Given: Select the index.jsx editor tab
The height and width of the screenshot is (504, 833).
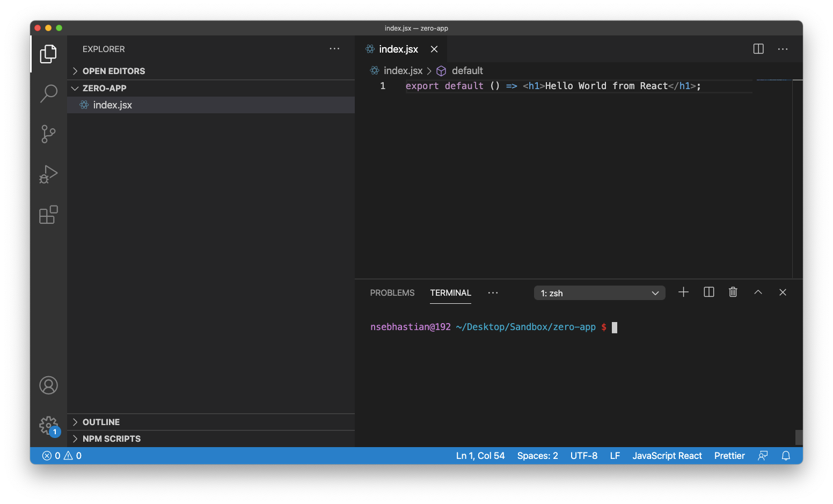Looking at the screenshot, I should point(397,49).
